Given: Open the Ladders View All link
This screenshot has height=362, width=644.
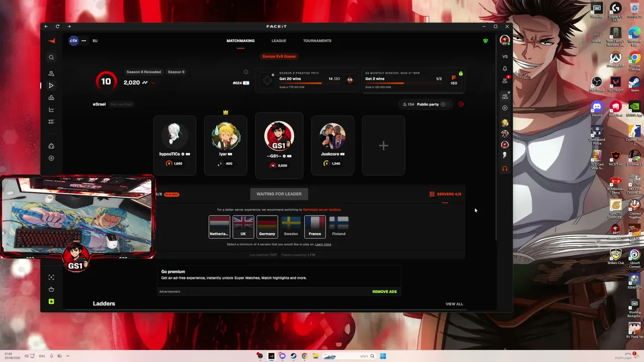Looking at the screenshot, I should (454, 304).
